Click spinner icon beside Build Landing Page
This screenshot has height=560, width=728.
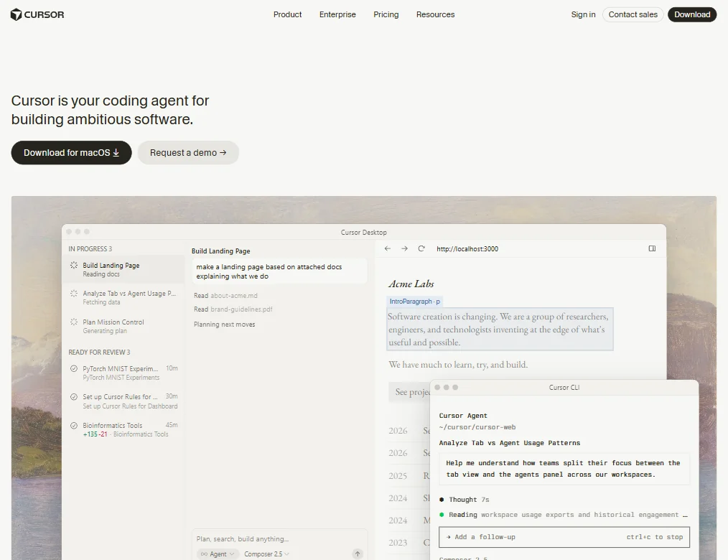pos(74,266)
